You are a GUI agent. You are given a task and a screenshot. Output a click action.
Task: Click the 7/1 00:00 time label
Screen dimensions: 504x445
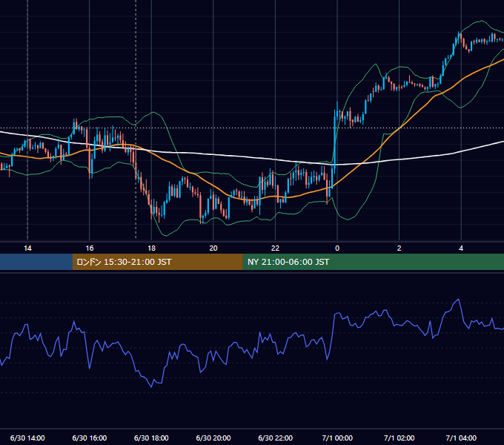point(337,438)
